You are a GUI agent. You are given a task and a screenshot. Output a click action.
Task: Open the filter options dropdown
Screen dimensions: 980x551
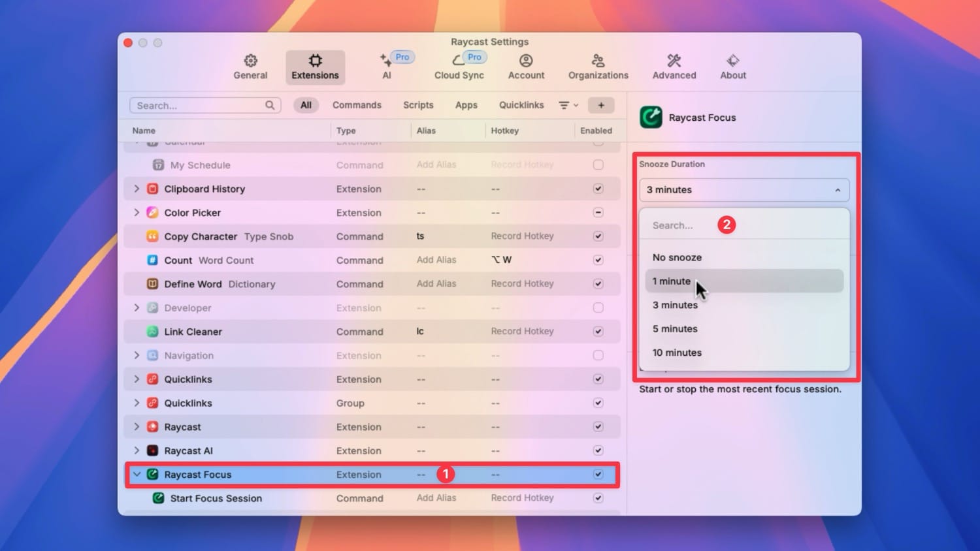click(x=568, y=105)
